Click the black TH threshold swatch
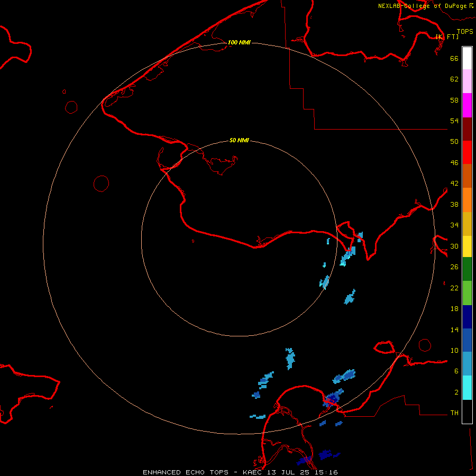Image resolution: width=476 pixels, height=476 pixels. coord(467,411)
